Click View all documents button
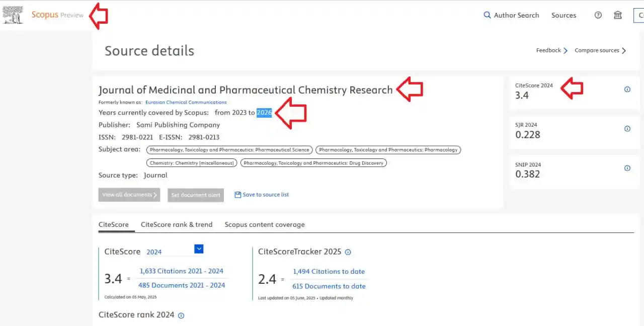The width and height of the screenshot is (644, 326). (129, 195)
